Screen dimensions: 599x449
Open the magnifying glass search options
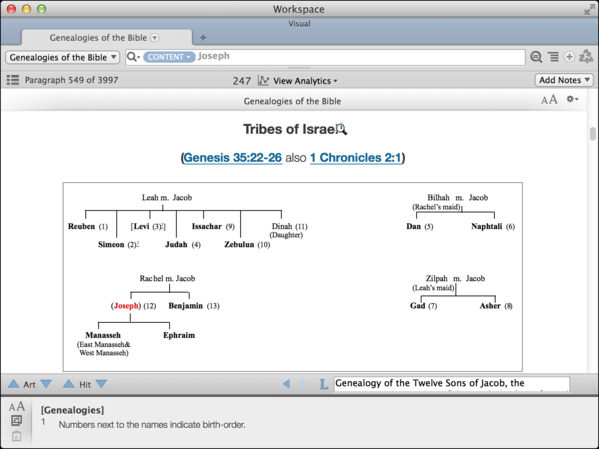pos(133,57)
